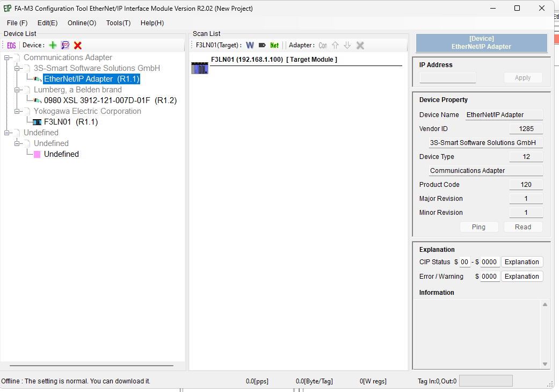Click the status bar field after Tag In:0,Out:0
559x392 pixels.
tap(486, 381)
